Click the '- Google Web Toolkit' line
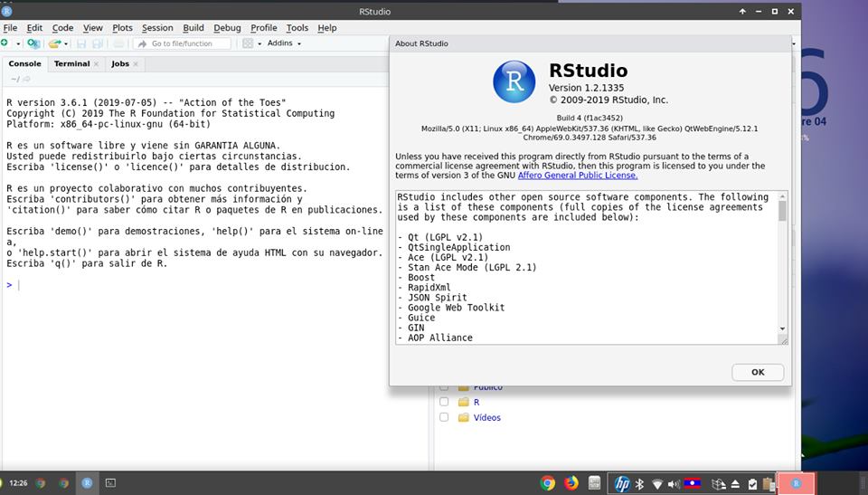 451,307
